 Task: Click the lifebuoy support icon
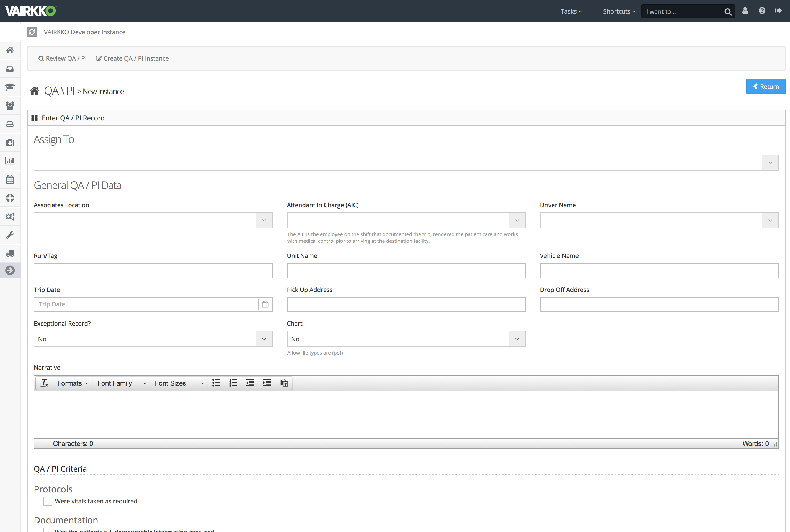(10, 198)
